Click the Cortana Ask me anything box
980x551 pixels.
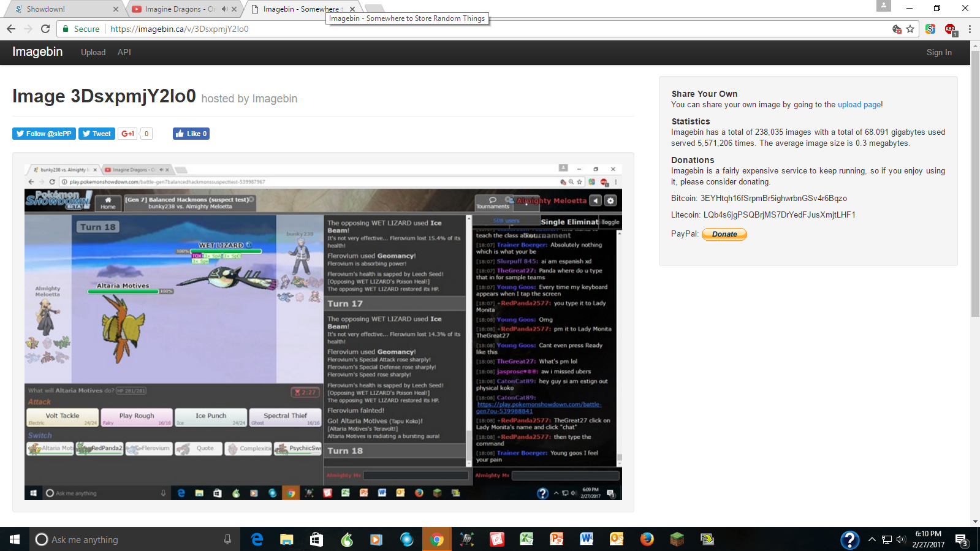pyautogui.click(x=134, y=539)
